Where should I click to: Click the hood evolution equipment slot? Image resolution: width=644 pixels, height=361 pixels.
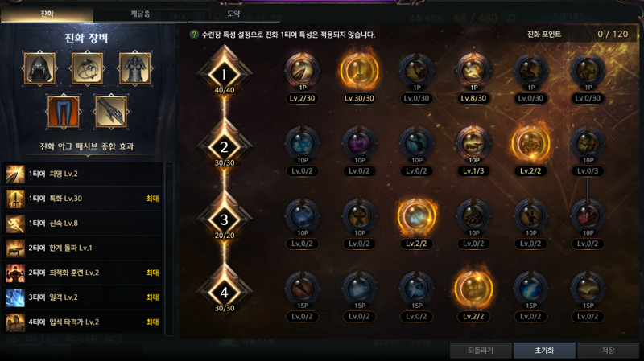39,68
